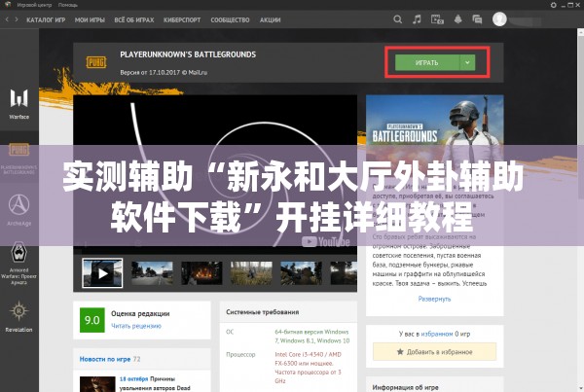This screenshot has height=392, width=584.
Task: Expand the arrow next to ИГРАТЬ
Action: point(467,62)
